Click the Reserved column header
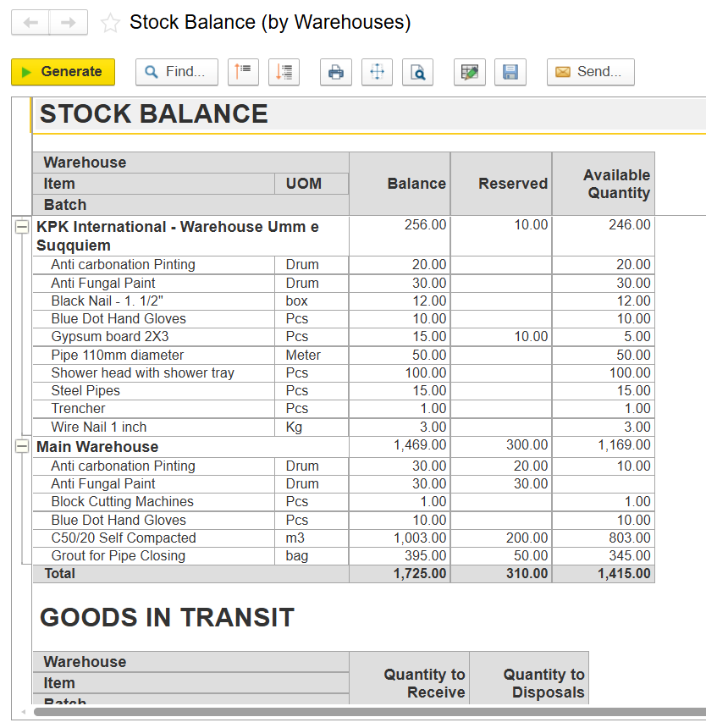The width and height of the screenshot is (706, 728). tap(501, 184)
